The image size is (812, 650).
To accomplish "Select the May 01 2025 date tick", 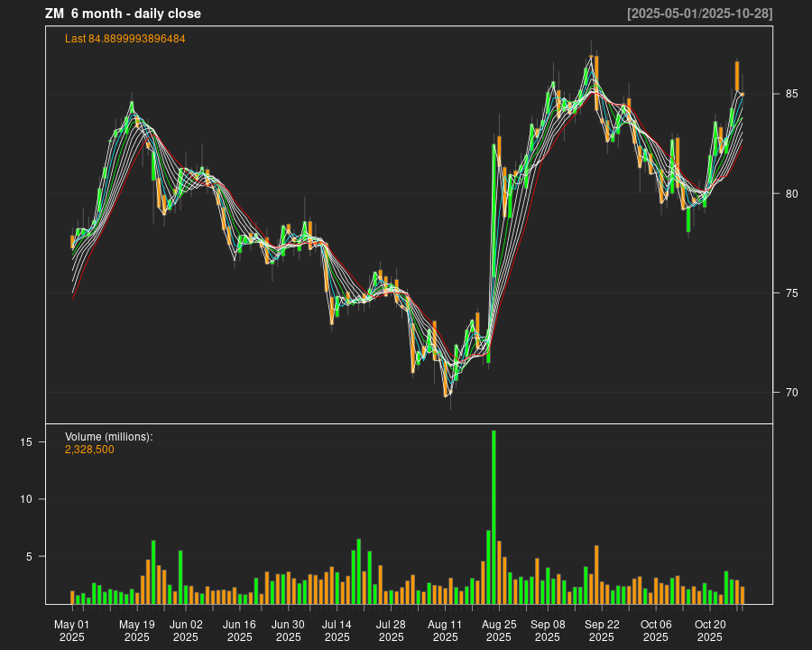I will (x=72, y=630).
